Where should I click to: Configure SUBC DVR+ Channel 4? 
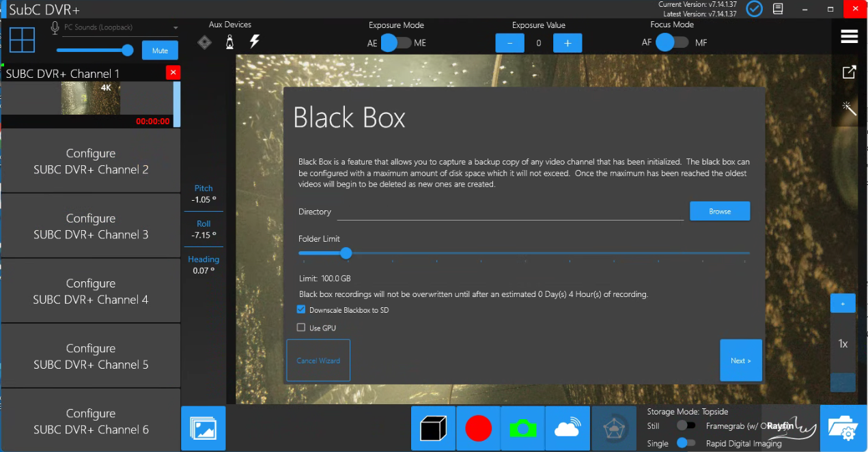click(x=91, y=291)
